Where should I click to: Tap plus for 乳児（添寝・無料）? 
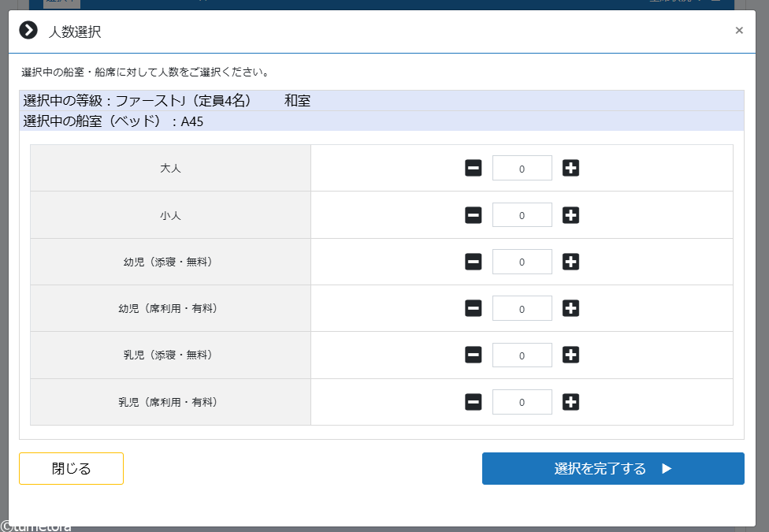pyautogui.click(x=570, y=355)
